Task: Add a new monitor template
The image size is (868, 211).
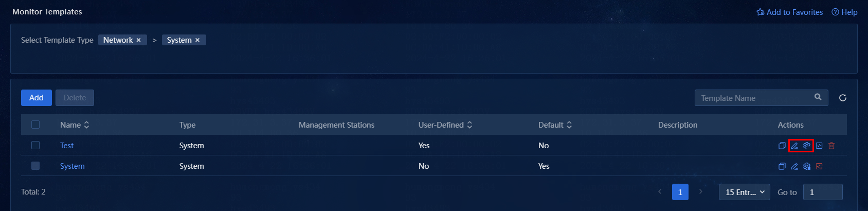Action: pyautogui.click(x=37, y=98)
